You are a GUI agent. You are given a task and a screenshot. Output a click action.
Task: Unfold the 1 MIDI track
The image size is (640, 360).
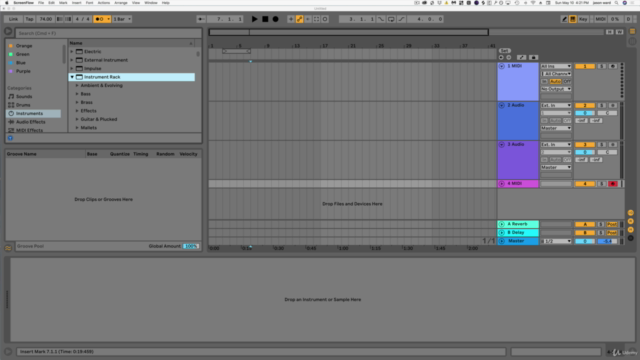coord(502,66)
